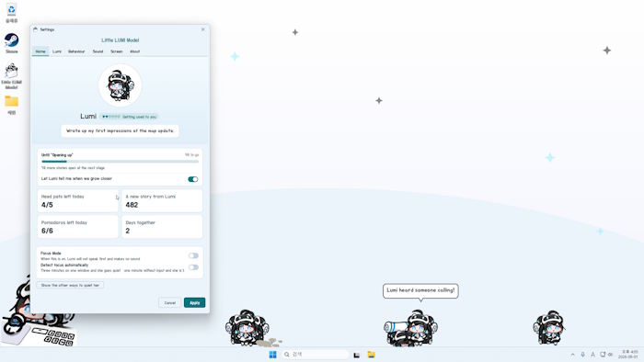Click the 'Lumi heard someone calling!' speech bubble

[420, 290]
